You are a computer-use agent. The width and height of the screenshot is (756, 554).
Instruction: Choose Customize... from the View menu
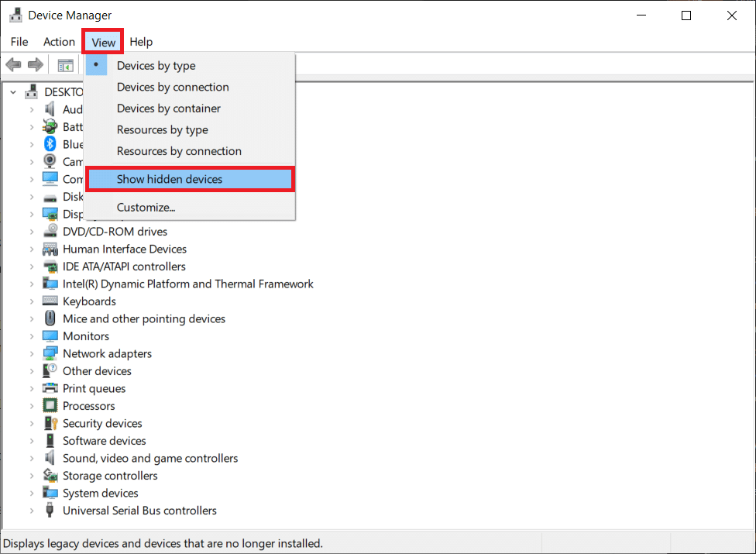[146, 207]
